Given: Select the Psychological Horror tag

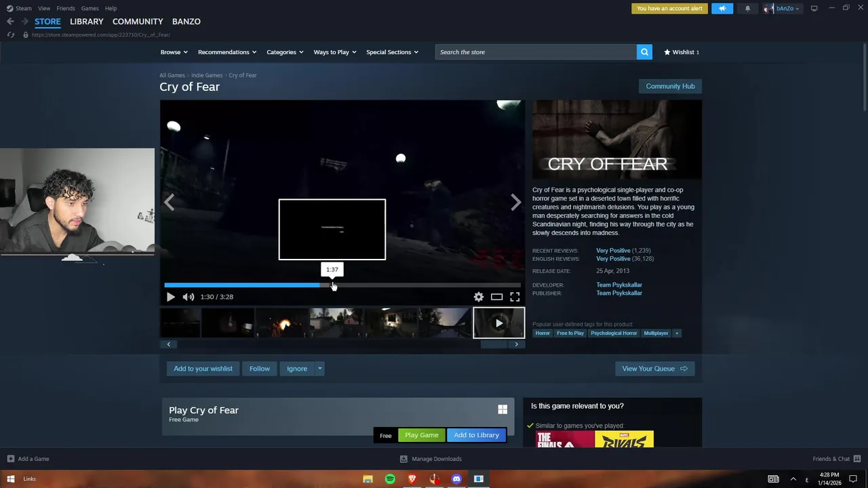Looking at the screenshot, I should pos(614,333).
